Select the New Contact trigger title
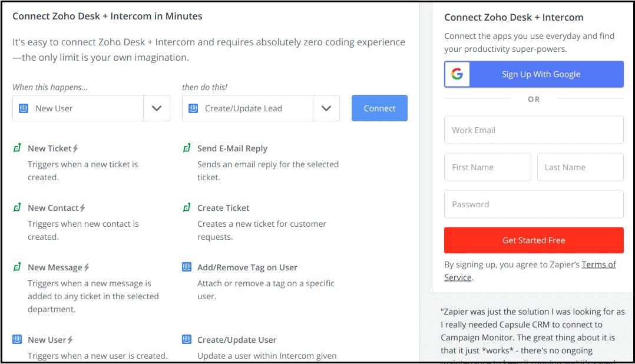 (53, 208)
